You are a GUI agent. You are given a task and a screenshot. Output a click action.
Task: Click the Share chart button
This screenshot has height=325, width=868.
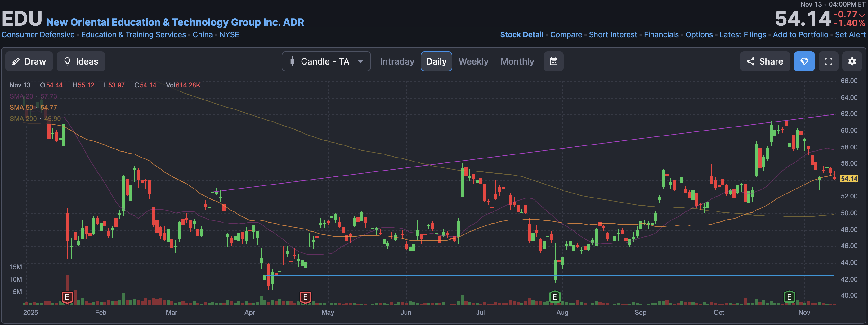coord(765,61)
